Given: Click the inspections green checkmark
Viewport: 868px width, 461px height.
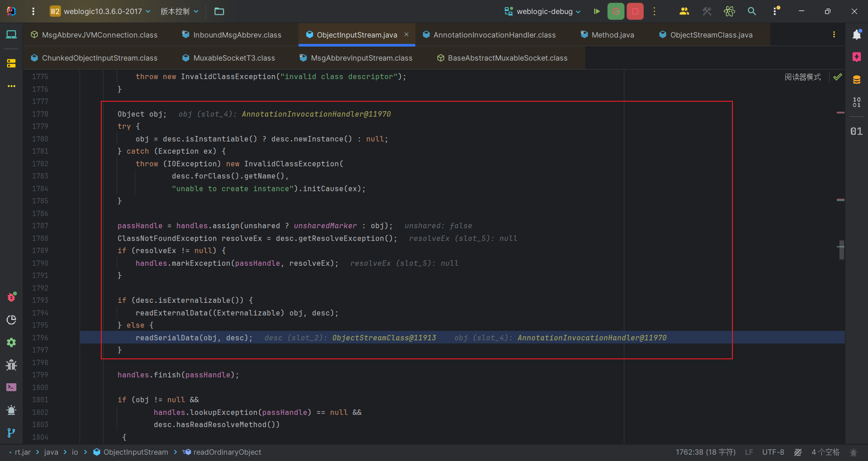Looking at the screenshot, I should click(x=838, y=77).
